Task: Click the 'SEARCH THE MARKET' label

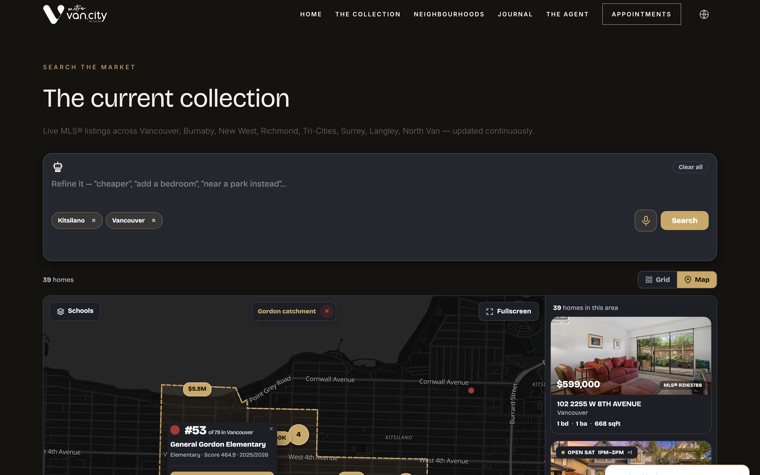Action: (x=89, y=67)
